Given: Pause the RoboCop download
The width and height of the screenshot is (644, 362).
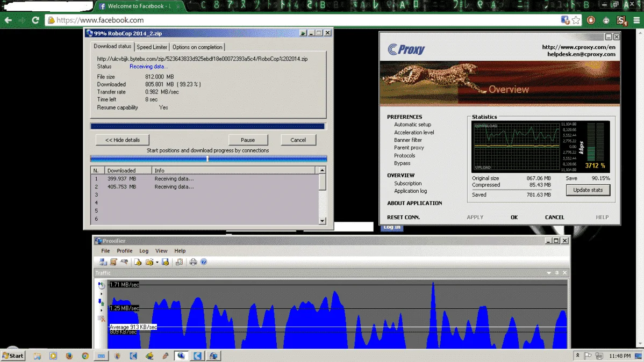Looking at the screenshot, I should click(248, 140).
